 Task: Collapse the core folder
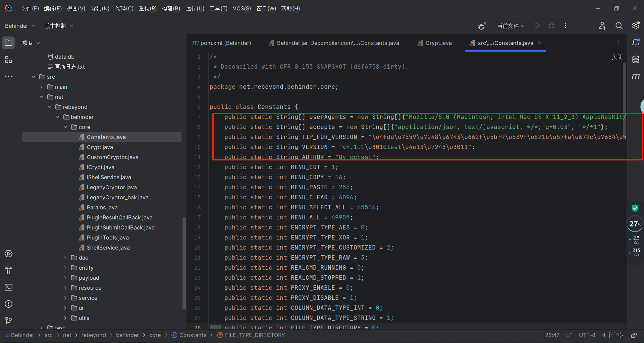coord(65,127)
